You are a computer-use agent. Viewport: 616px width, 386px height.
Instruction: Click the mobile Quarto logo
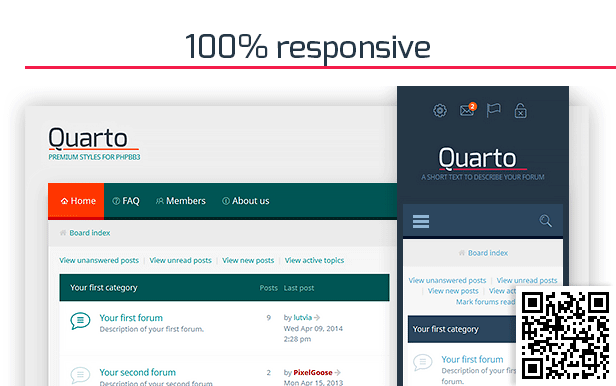[482, 159]
